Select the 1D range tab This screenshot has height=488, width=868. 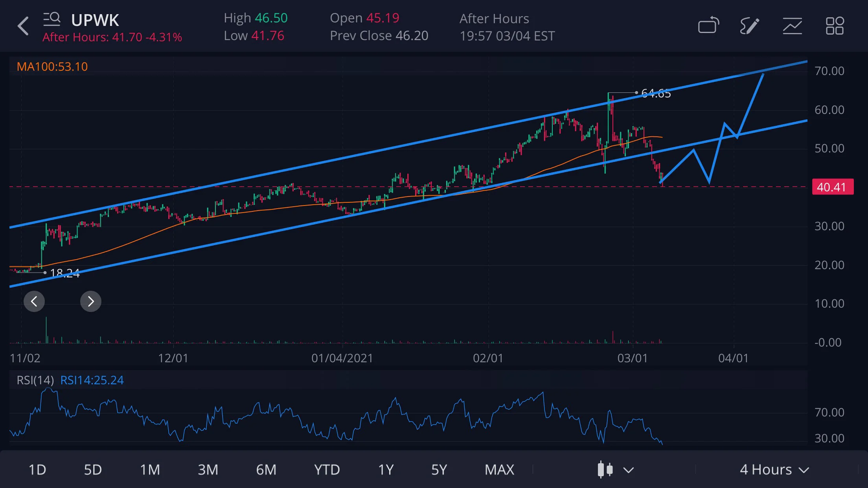pyautogui.click(x=37, y=470)
